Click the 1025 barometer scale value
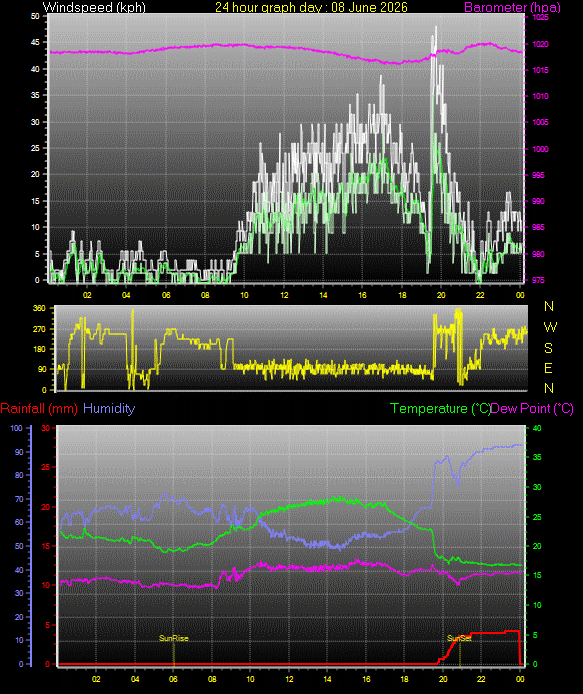 coord(540,17)
